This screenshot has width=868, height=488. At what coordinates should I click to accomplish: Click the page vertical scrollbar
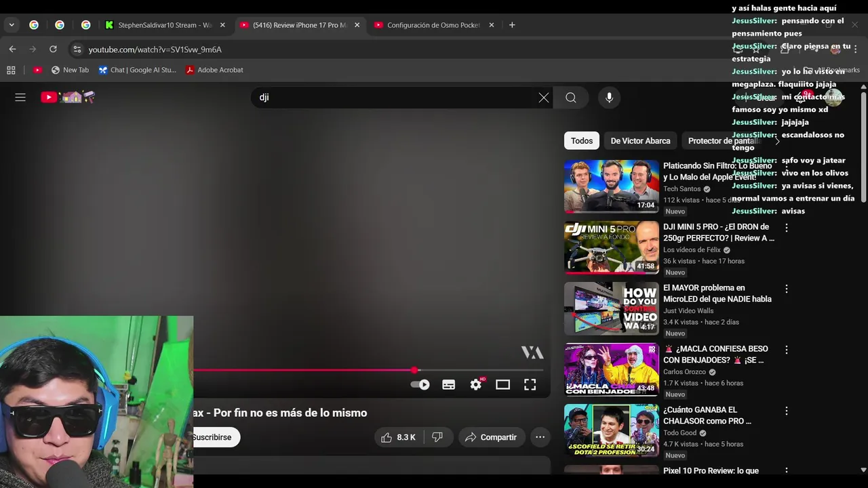[863, 146]
